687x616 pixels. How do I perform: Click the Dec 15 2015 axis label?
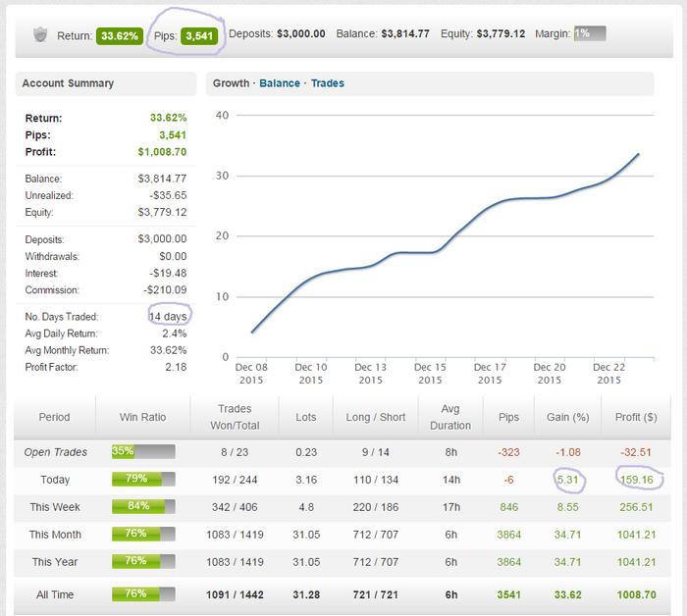coord(430,374)
